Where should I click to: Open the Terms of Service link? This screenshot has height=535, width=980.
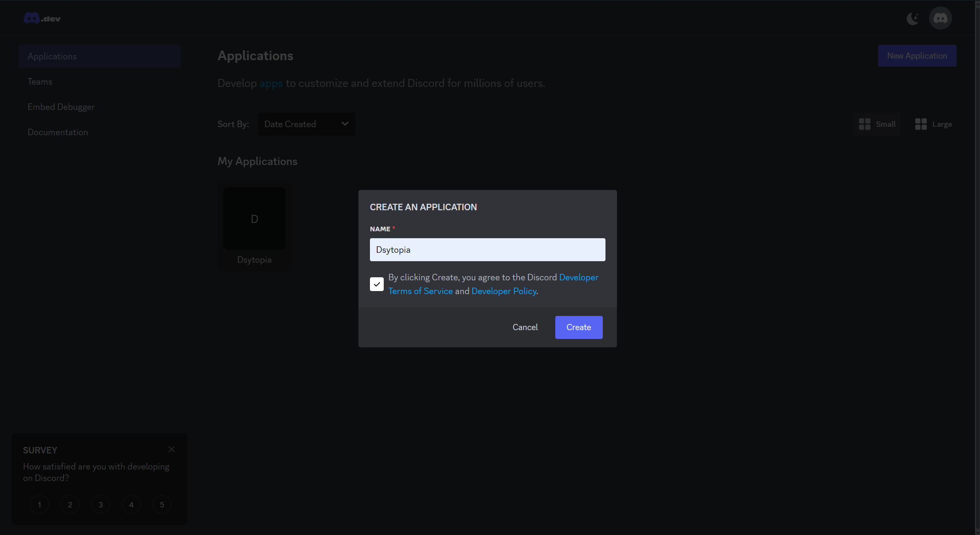(420, 291)
